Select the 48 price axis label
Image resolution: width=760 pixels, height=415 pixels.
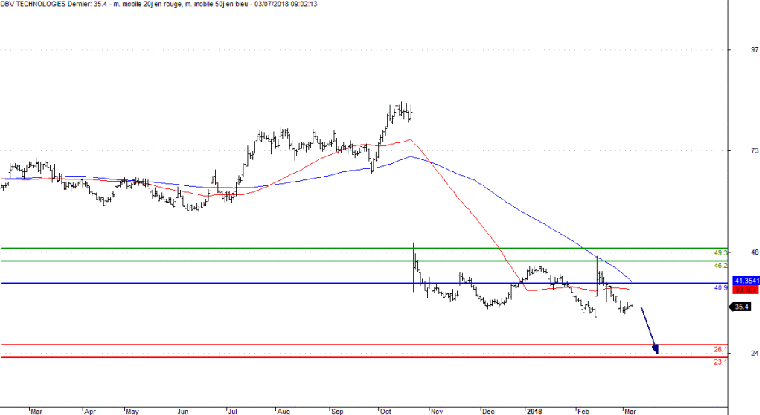click(754, 253)
